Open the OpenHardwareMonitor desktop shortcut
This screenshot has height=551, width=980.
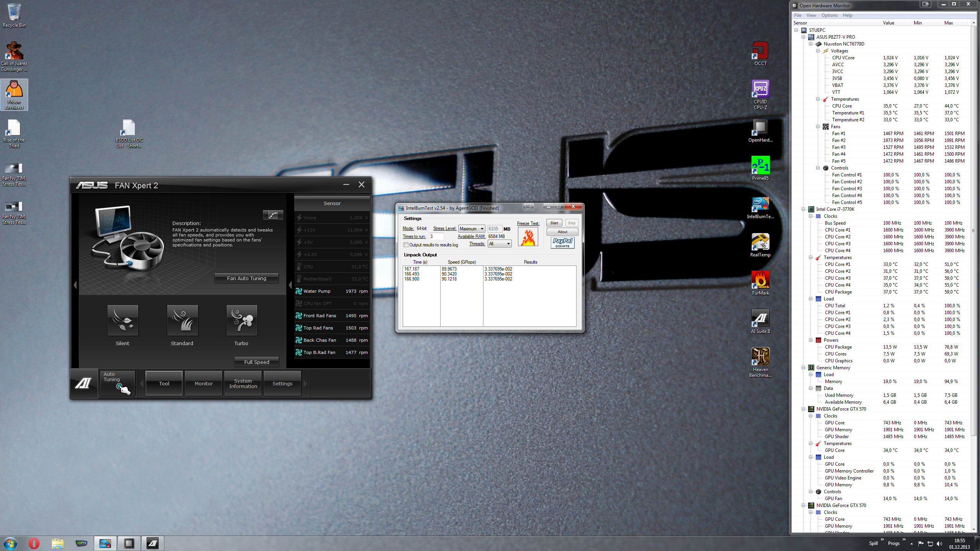pyautogui.click(x=760, y=130)
